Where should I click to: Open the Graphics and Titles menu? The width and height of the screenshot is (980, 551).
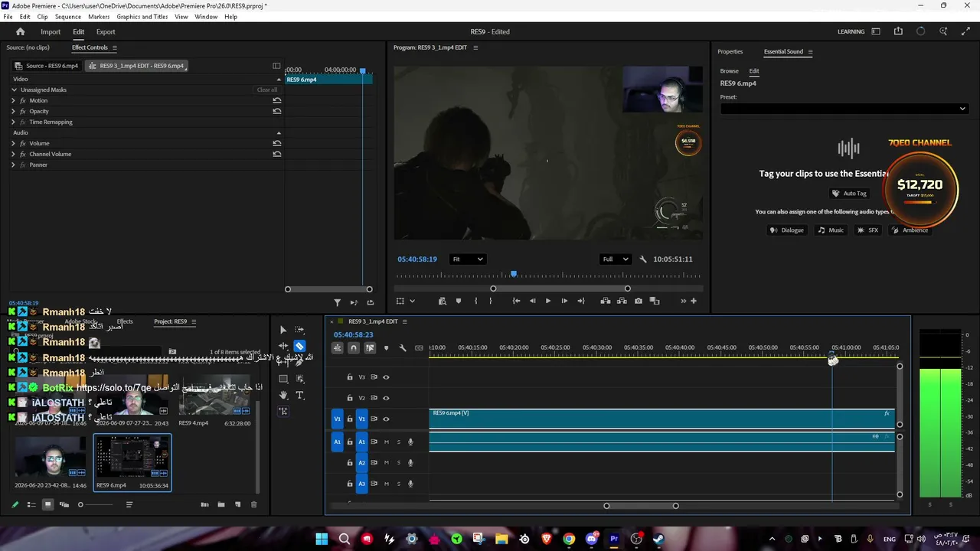pyautogui.click(x=142, y=17)
